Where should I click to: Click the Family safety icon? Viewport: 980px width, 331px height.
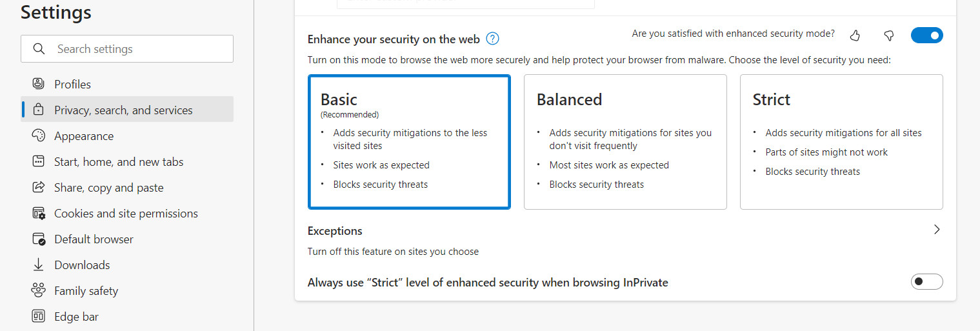tap(39, 291)
